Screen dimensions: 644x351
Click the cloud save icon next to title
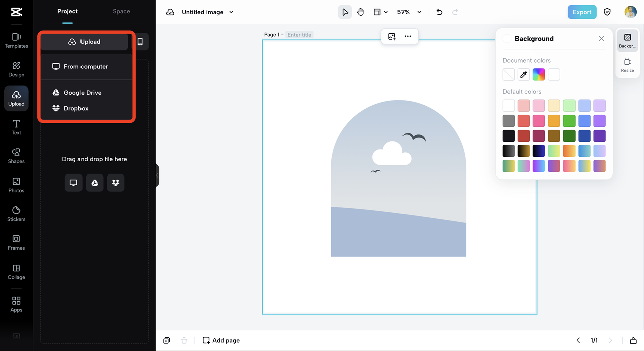[x=170, y=12]
